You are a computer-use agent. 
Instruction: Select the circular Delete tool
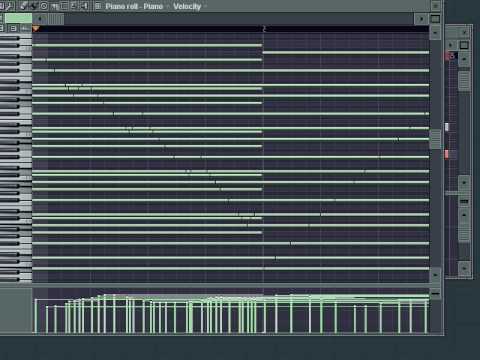[44, 6]
